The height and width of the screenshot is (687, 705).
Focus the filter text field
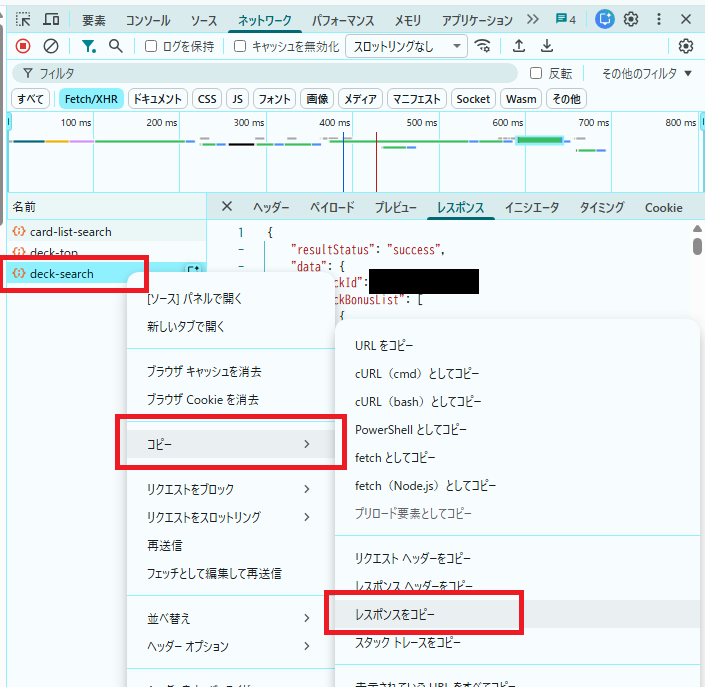[x=265, y=73]
